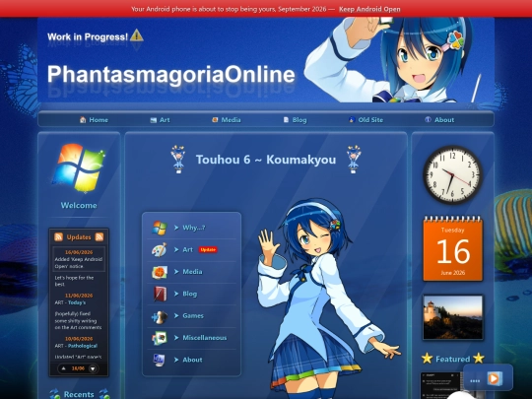This screenshot has width=532, height=399.
Task: Click the Windows flag icon beside Why...?
Action: click(160, 228)
